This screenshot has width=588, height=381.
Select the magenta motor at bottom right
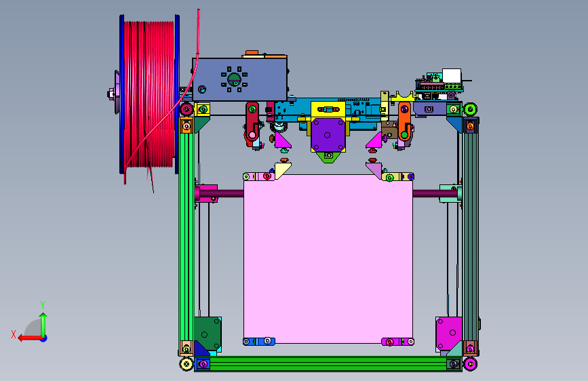point(449,333)
